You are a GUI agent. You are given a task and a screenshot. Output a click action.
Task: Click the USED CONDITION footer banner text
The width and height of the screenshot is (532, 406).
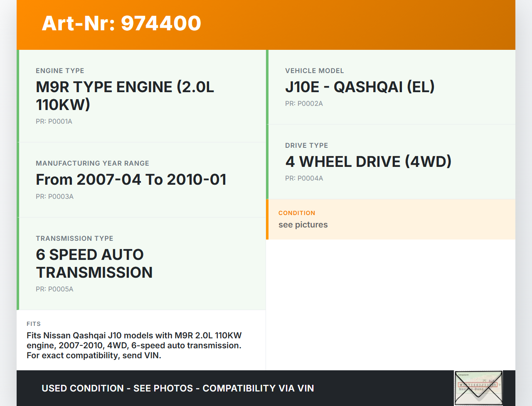pos(177,388)
